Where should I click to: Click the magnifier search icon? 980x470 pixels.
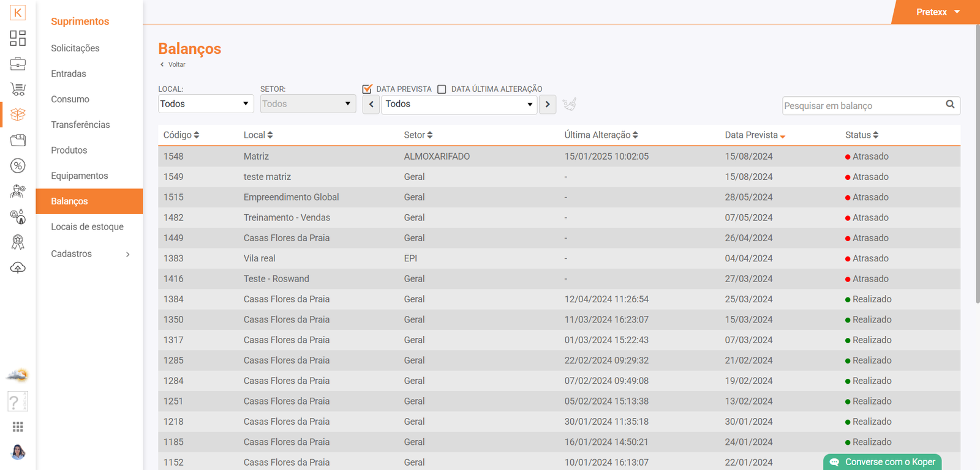click(x=950, y=105)
